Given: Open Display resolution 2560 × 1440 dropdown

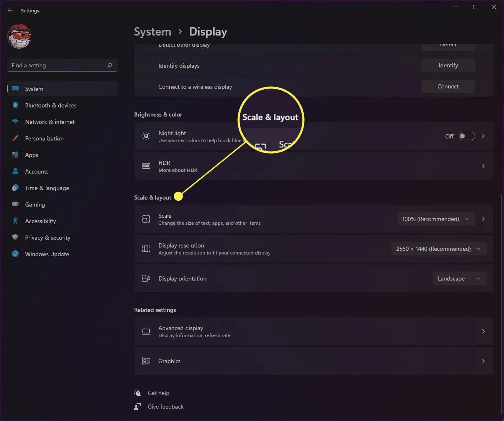Looking at the screenshot, I should (x=439, y=249).
